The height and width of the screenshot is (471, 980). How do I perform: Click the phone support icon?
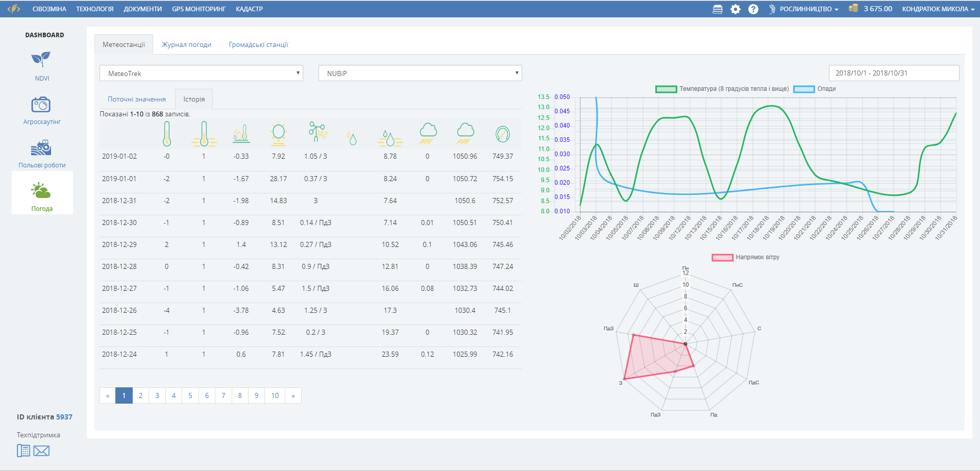click(23, 451)
